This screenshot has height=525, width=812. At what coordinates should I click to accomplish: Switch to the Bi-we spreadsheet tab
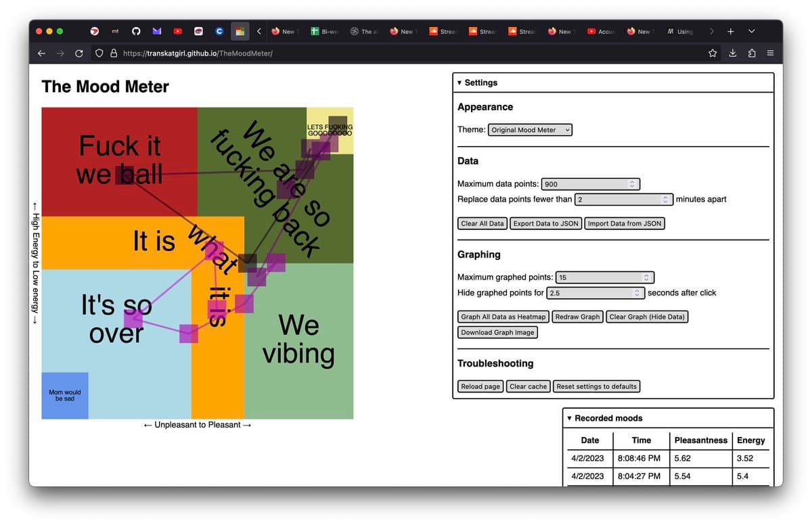[x=325, y=32]
